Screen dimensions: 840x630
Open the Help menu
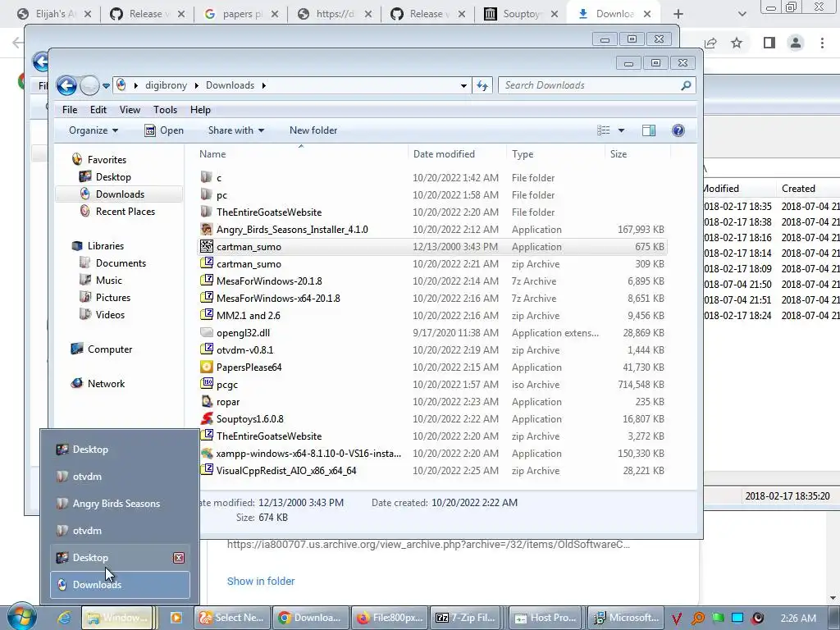click(200, 110)
